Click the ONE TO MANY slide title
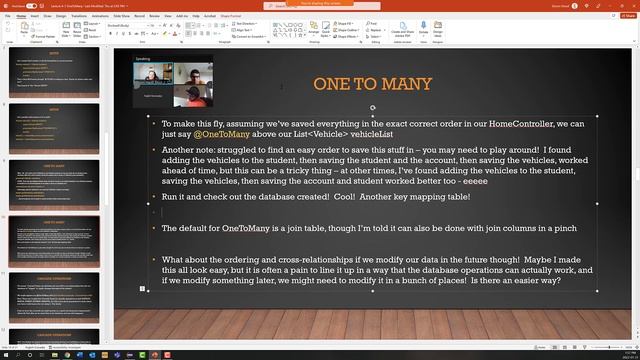The image size is (640, 360). (372, 84)
